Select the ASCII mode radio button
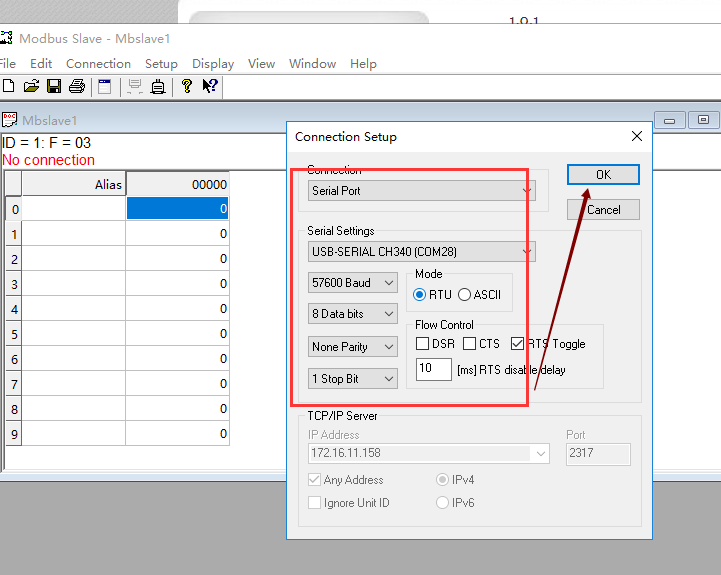This screenshot has width=721, height=575. (x=464, y=295)
